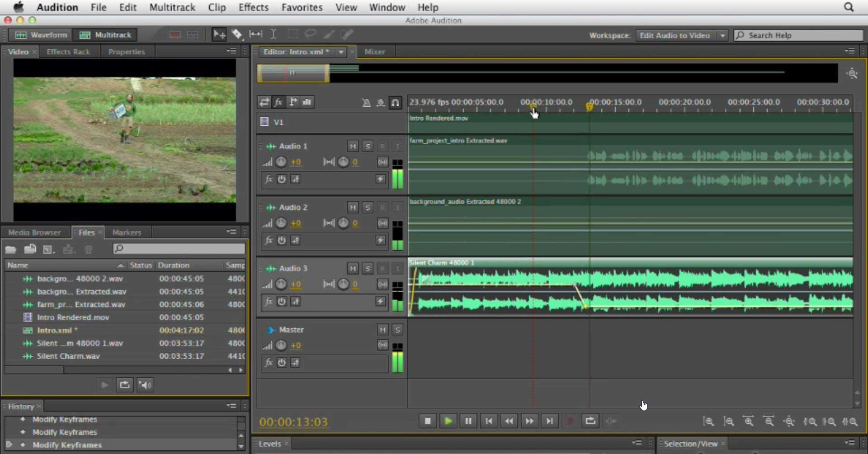The image size is (868, 454).
Task: Move playhead to next marker
Action: point(549,421)
